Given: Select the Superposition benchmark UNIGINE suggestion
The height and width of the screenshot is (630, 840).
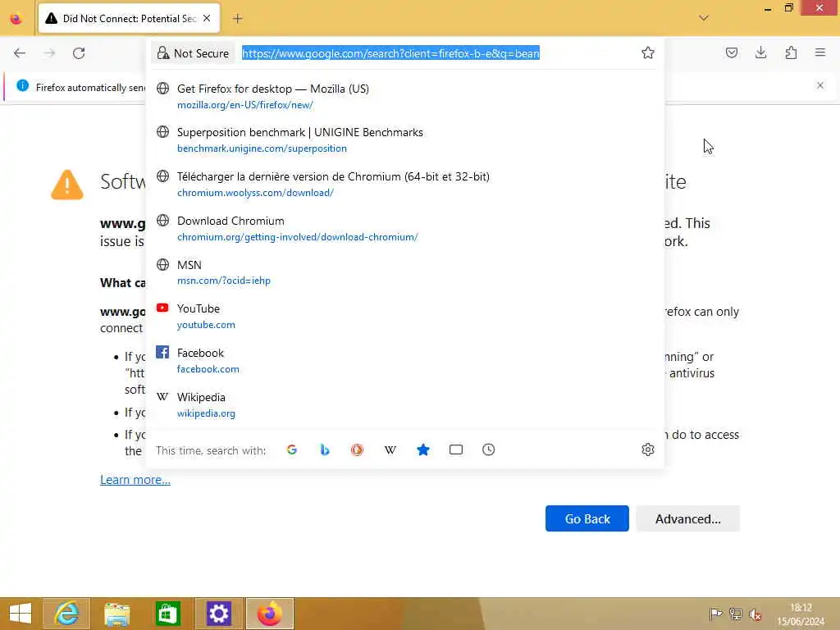Looking at the screenshot, I should coord(405,140).
